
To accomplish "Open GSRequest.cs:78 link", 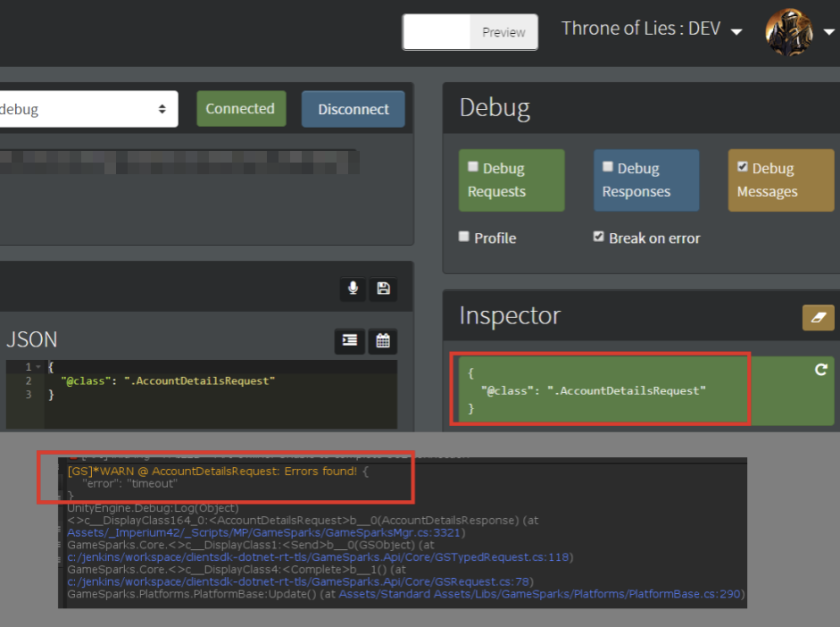I will click(x=298, y=582).
